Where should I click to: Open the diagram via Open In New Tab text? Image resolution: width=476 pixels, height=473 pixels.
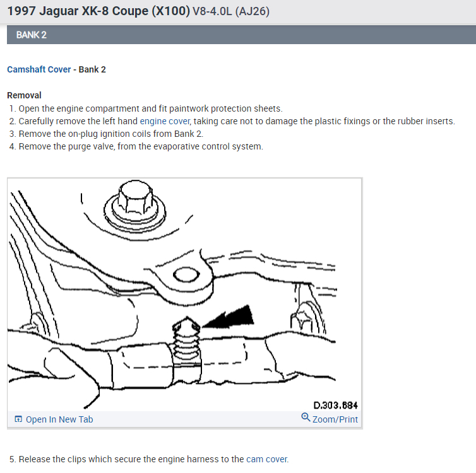click(59, 419)
